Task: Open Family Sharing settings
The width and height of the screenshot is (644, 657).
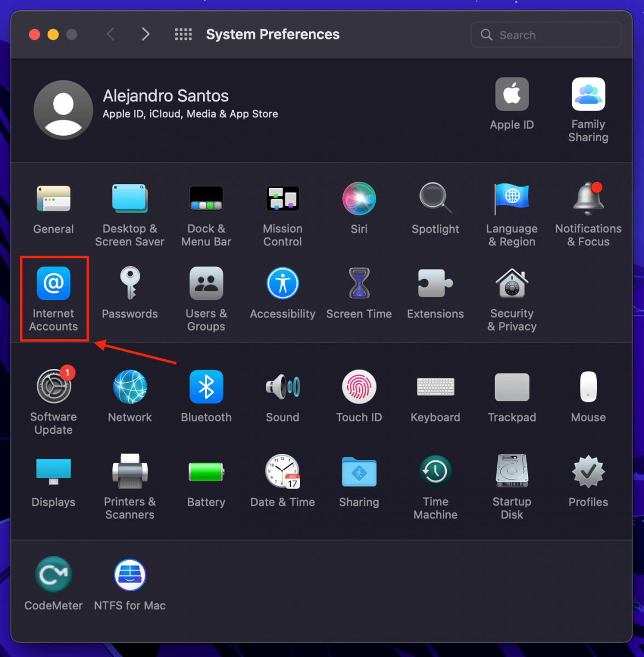Action: click(588, 94)
